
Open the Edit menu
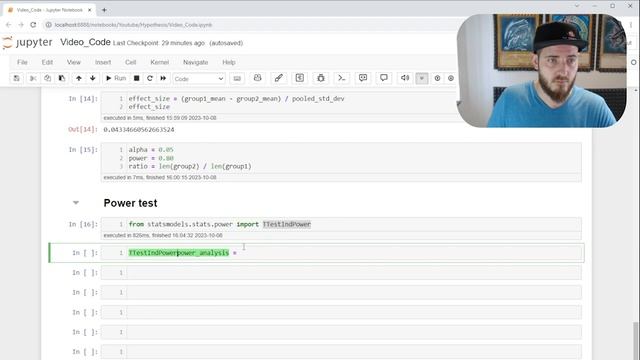47,62
